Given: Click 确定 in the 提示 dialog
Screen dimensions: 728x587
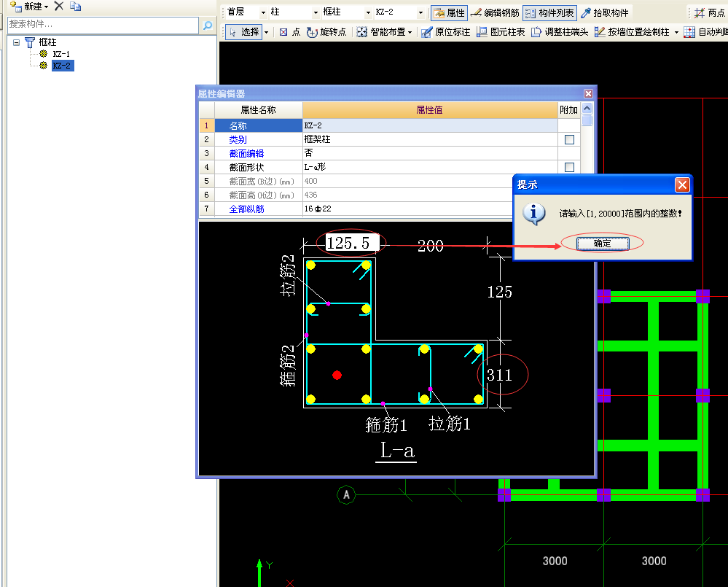Looking at the screenshot, I should (x=603, y=244).
